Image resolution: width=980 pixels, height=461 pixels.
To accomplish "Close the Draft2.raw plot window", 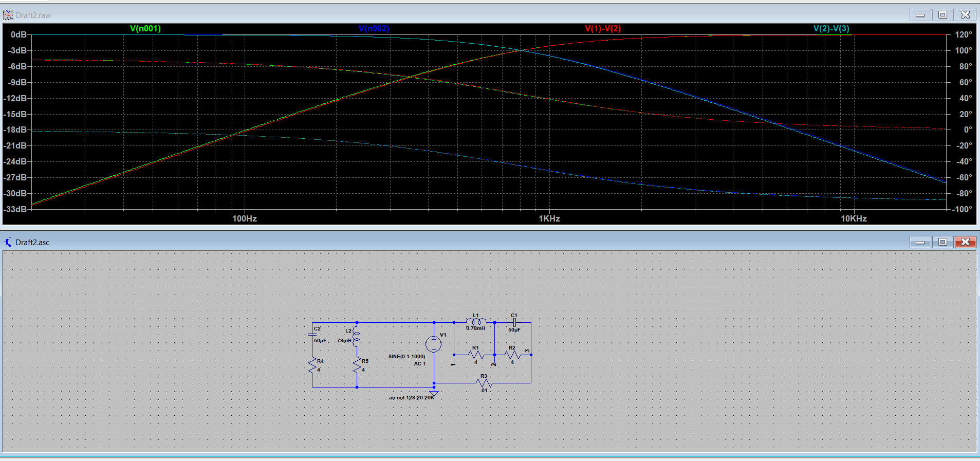I will coord(965,15).
